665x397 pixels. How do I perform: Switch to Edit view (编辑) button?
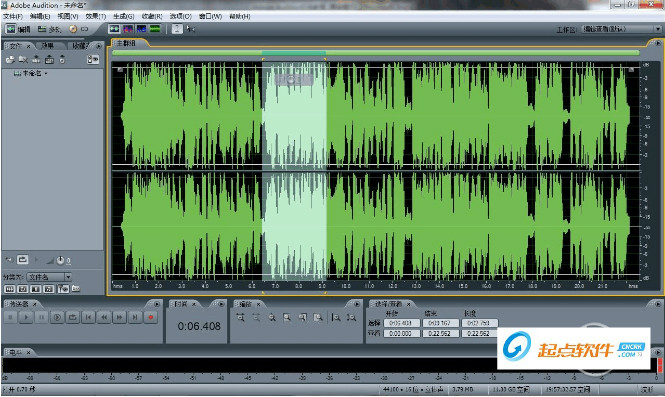[18, 29]
